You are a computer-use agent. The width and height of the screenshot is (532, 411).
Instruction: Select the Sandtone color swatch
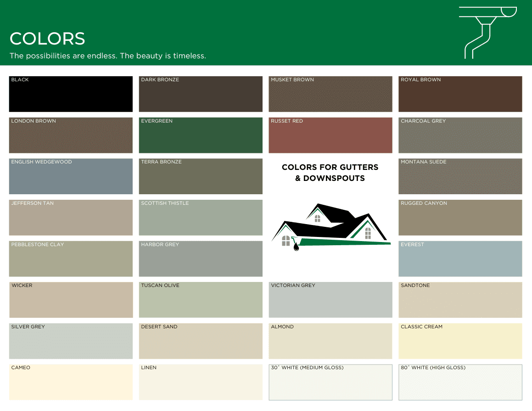460,299
